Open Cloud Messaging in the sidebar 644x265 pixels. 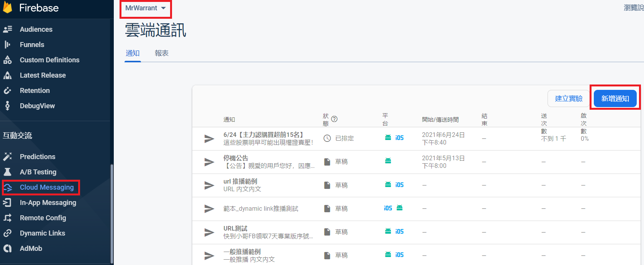pyautogui.click(x=46, y=187)
